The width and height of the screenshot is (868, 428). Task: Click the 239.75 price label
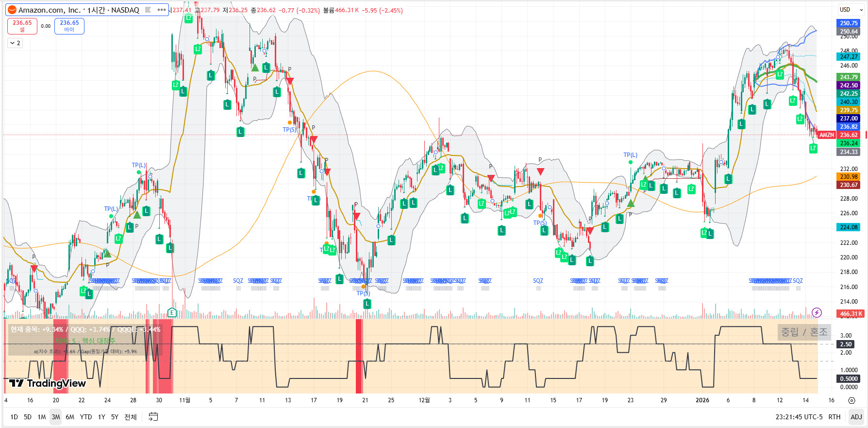[849, 110]
